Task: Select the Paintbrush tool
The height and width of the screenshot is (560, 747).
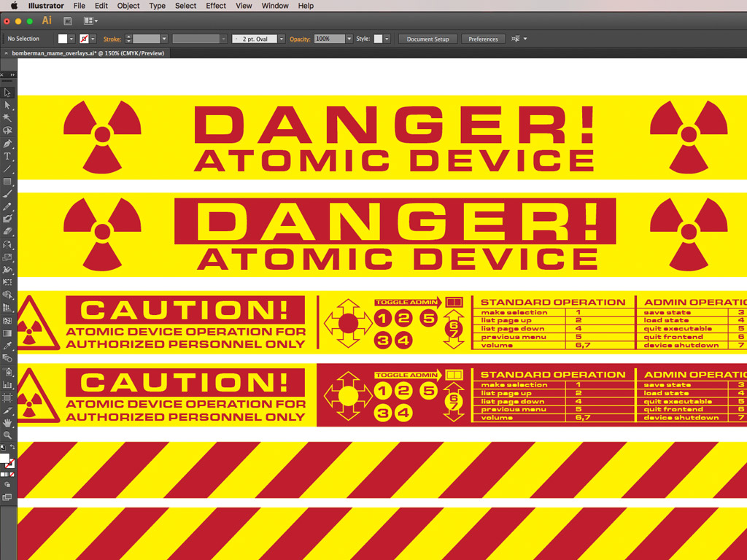Action: (7, 194)
